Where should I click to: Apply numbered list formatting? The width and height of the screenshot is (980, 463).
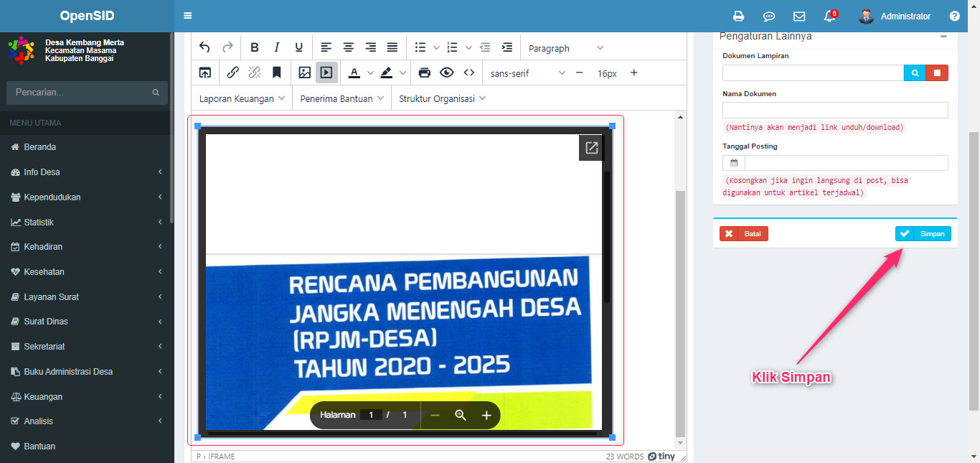click(453, 47)
